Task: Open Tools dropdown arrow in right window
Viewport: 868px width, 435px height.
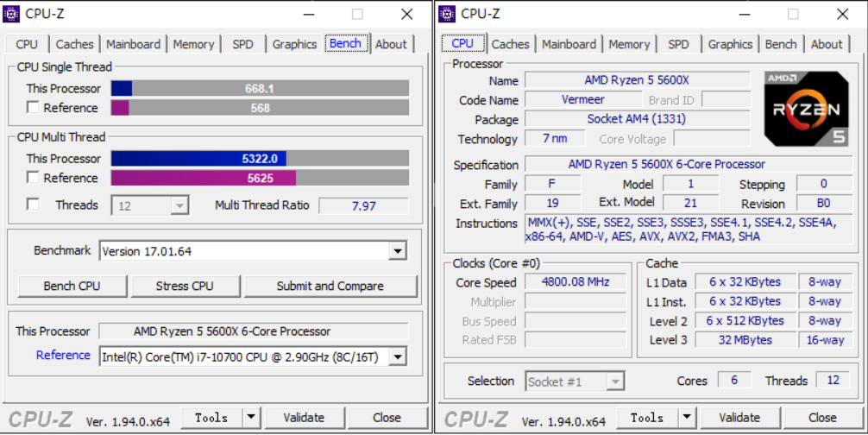Action: (687, 417)
